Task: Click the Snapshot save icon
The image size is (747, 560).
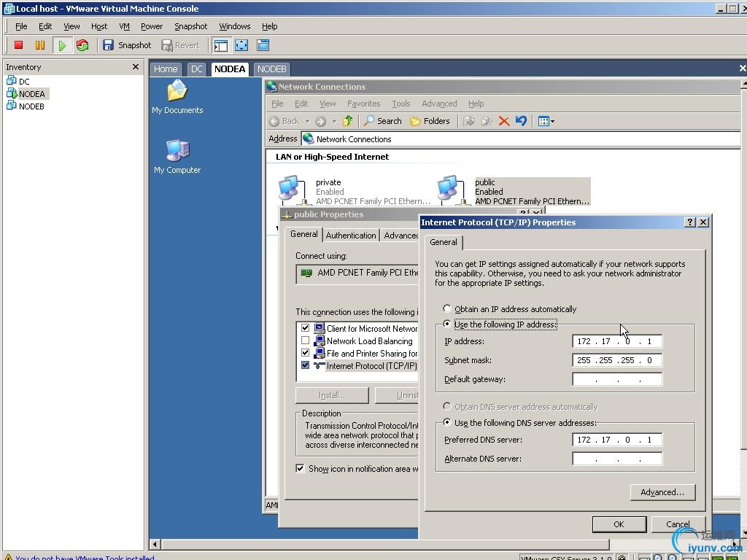Action: tap(108, 45)
